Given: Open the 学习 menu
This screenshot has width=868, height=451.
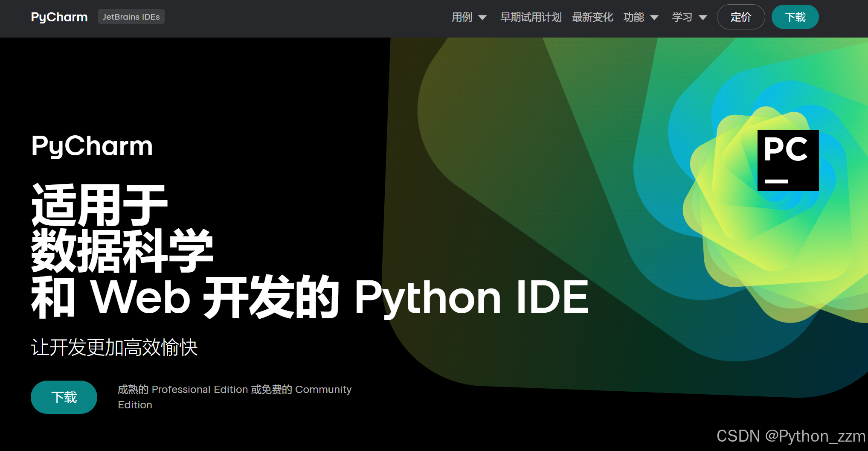Looking at the screenshot, I should [682, 17].
